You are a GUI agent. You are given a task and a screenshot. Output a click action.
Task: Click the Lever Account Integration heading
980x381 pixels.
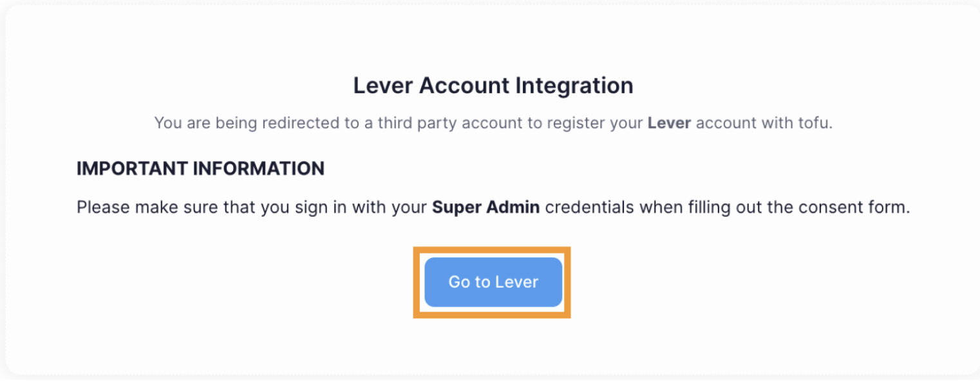click(x=493, y=85)
